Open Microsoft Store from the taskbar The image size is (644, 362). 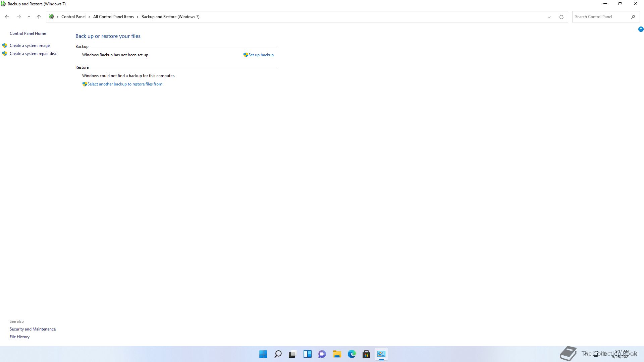point(366,354)
